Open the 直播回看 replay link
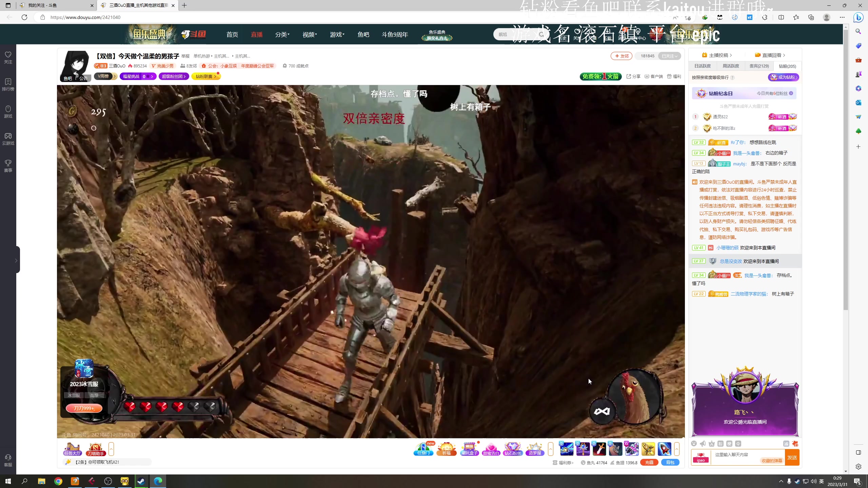Image resolution: width=868 pixels, height=488 pixels. pos(770,55)
